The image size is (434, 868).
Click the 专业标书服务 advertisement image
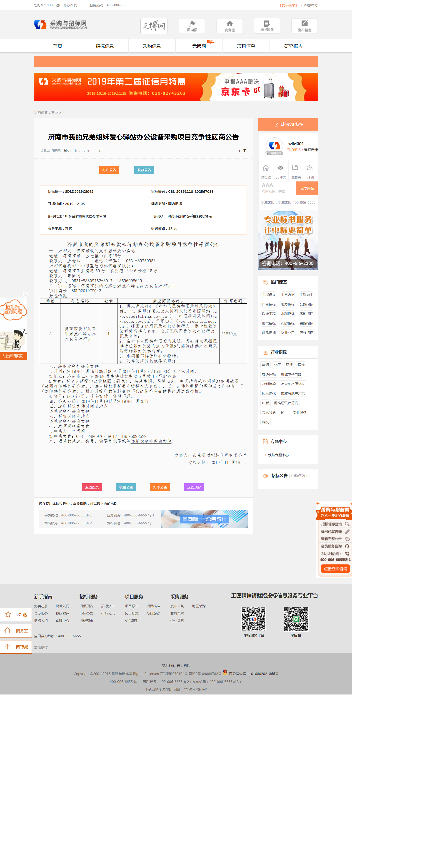(288, 240)
